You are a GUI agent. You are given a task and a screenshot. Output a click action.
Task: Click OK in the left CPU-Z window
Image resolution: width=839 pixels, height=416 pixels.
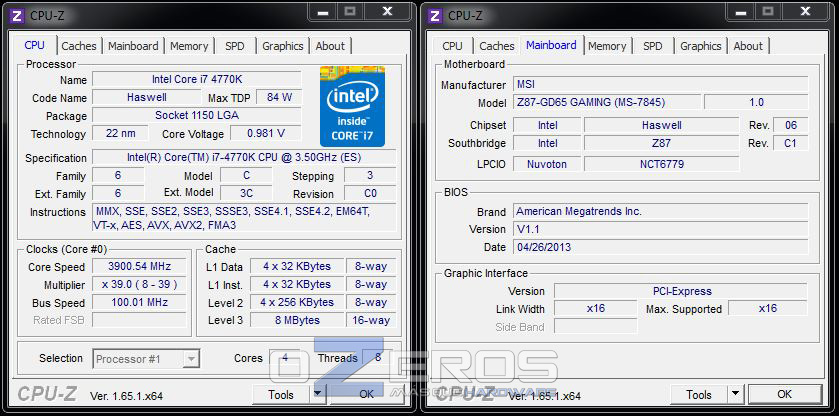pos(367,395)
